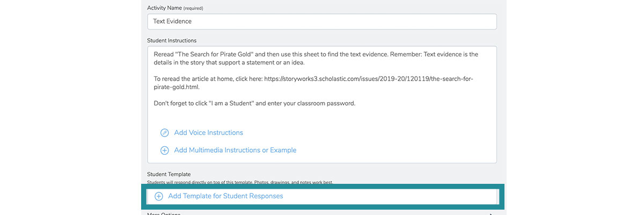Click the More Options arrow chevron

[x=491, y=214]
